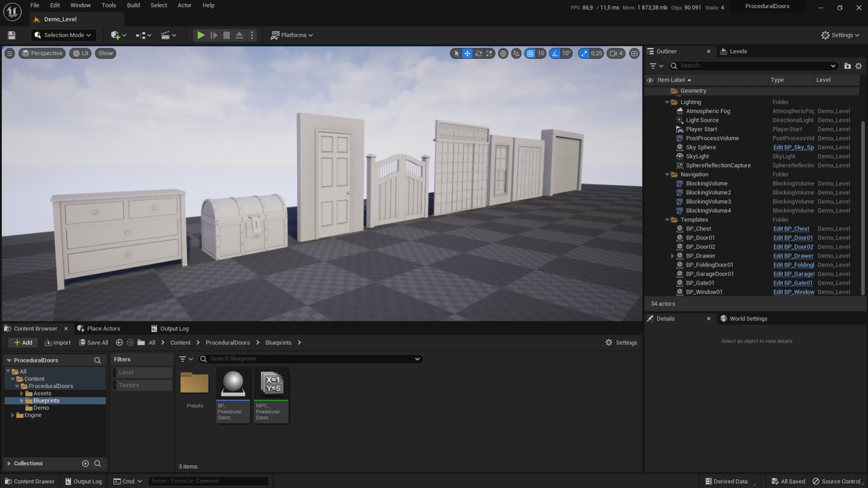This screenshot has height=488, width=868.
Task: Select the MPC_ProceduralDoors asset thumbnail
Action: tap(271, 395)
